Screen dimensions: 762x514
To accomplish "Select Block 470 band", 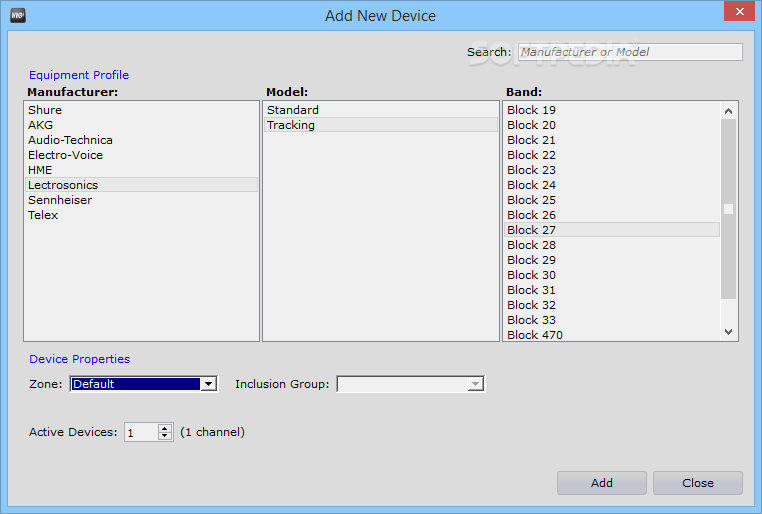I will tap(612, 335).
